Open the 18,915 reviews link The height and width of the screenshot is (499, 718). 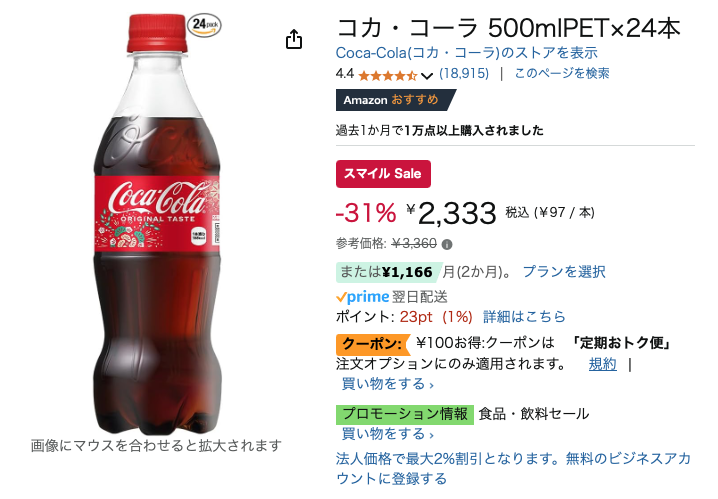pyautogui.click(x=464, y=74)
